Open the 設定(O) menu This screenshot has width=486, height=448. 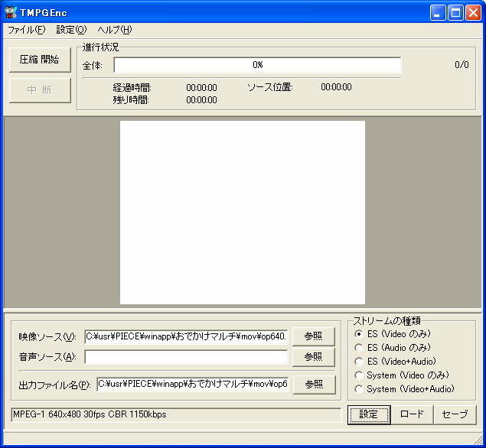click(x=71, y=30)
